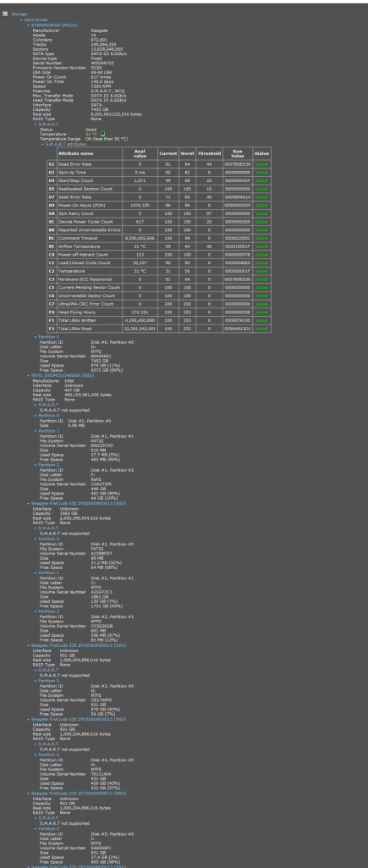Click the Temperature attribute row C2
368x868 pixels.
click(x=159, y=271)
